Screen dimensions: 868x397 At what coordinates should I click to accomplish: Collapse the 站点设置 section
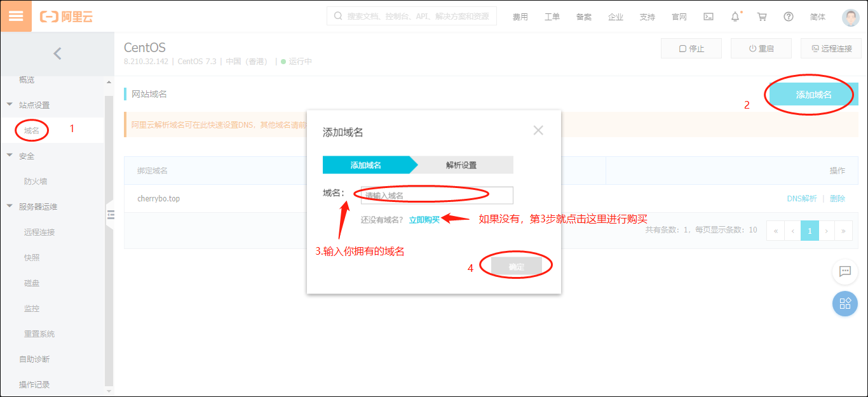10,105
